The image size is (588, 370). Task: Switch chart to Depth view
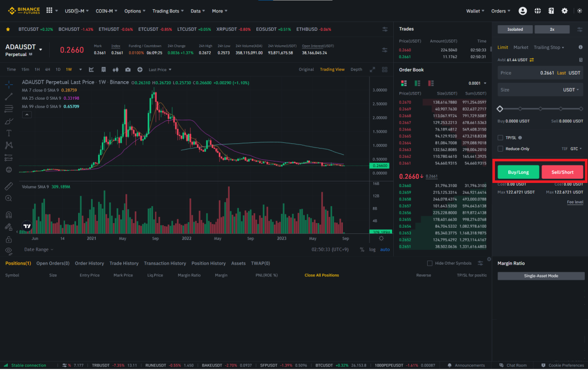(x=356, y=69)
